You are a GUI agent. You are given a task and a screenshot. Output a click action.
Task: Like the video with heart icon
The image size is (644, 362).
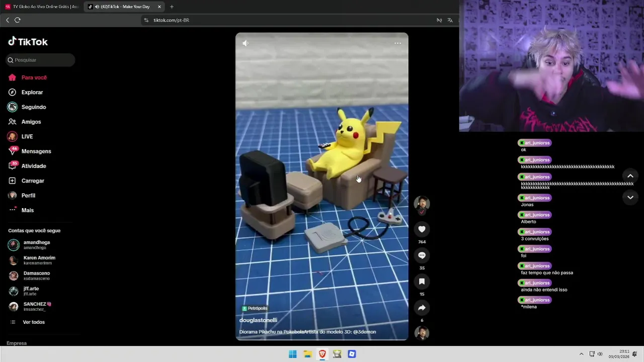coord(422,229)
